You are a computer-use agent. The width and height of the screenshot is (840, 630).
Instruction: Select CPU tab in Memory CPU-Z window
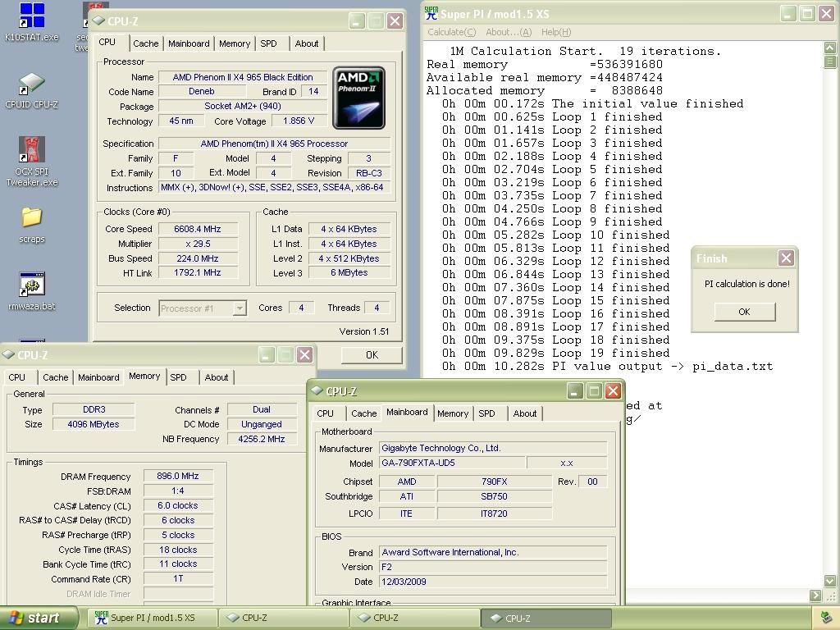(16, 377)
